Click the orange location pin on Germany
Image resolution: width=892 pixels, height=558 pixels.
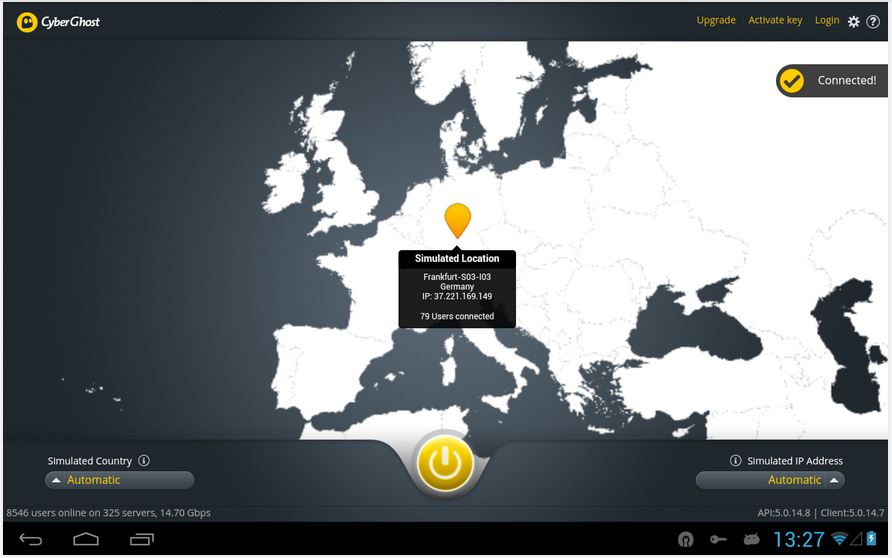(x=457, y=221)
